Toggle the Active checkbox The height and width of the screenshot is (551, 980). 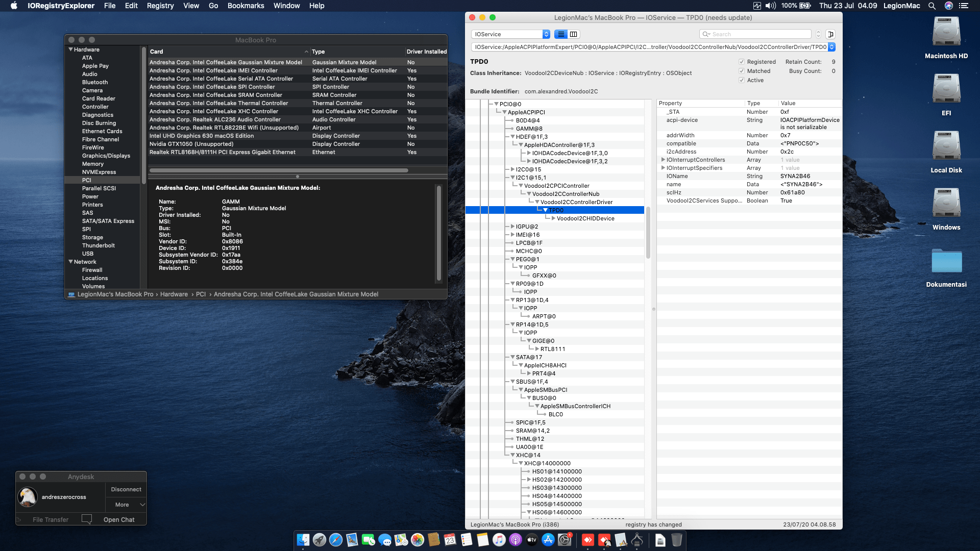tap(742, 80)
